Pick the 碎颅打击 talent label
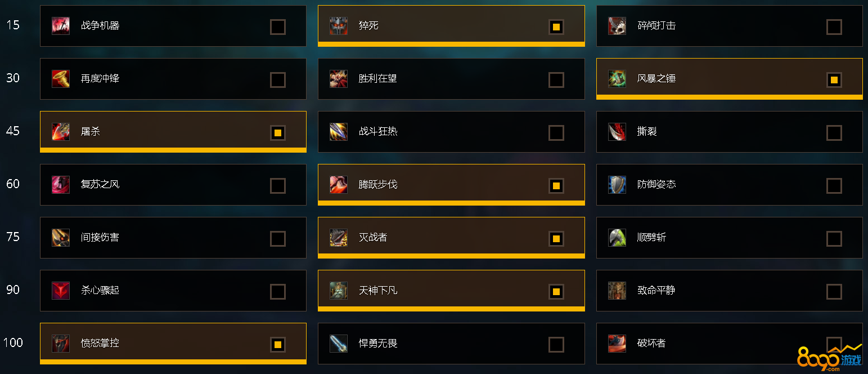Screen dimensions: 868x374 [x=656, y=26]
